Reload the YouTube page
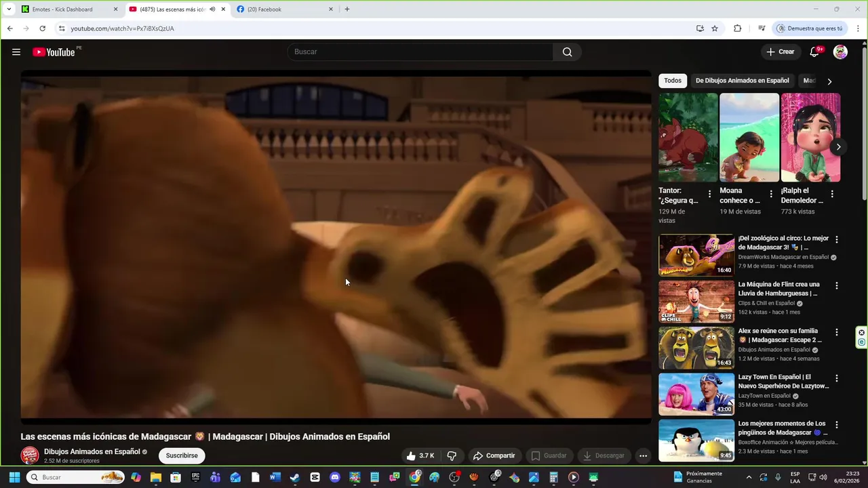 42,28
